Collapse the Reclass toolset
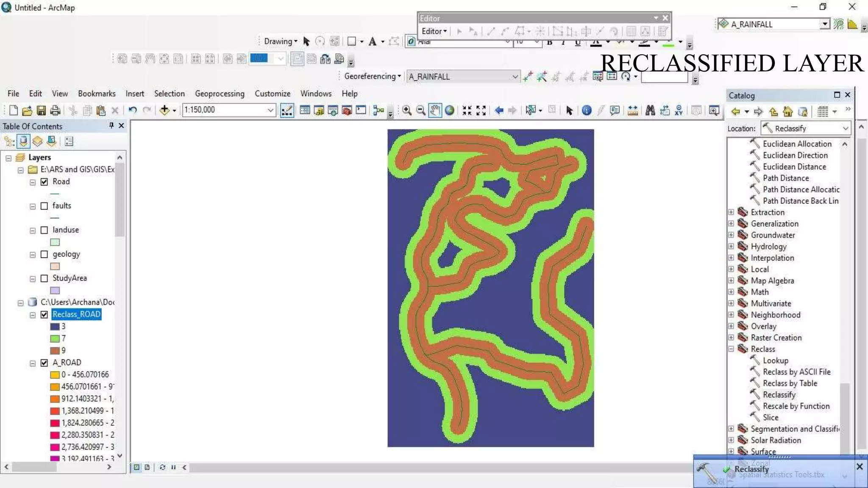This screenshot has width=868, height=488. pos(731,349)
